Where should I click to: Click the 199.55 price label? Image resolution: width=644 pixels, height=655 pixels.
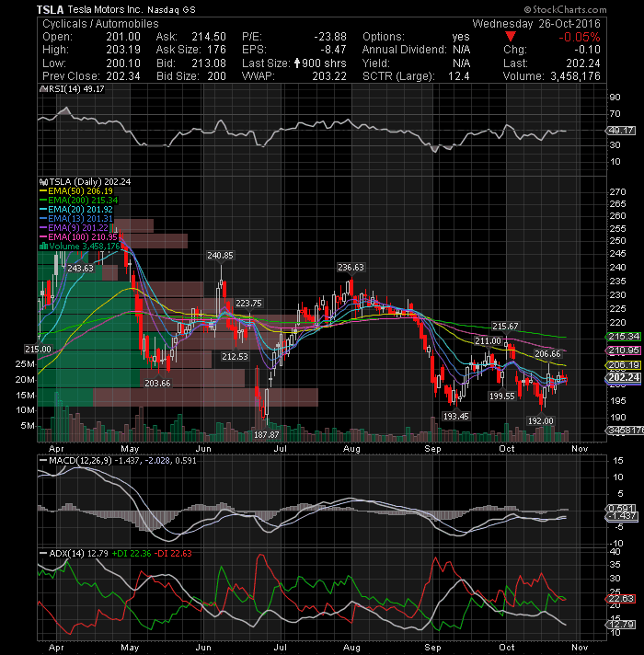[x=502, y=396]
